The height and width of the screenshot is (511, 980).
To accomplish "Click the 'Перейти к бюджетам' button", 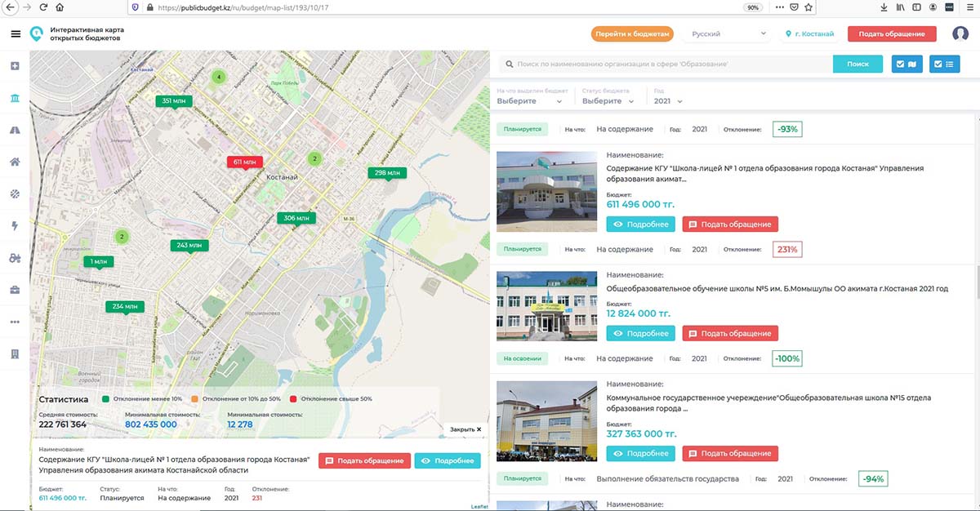I will tap(632, 34).
